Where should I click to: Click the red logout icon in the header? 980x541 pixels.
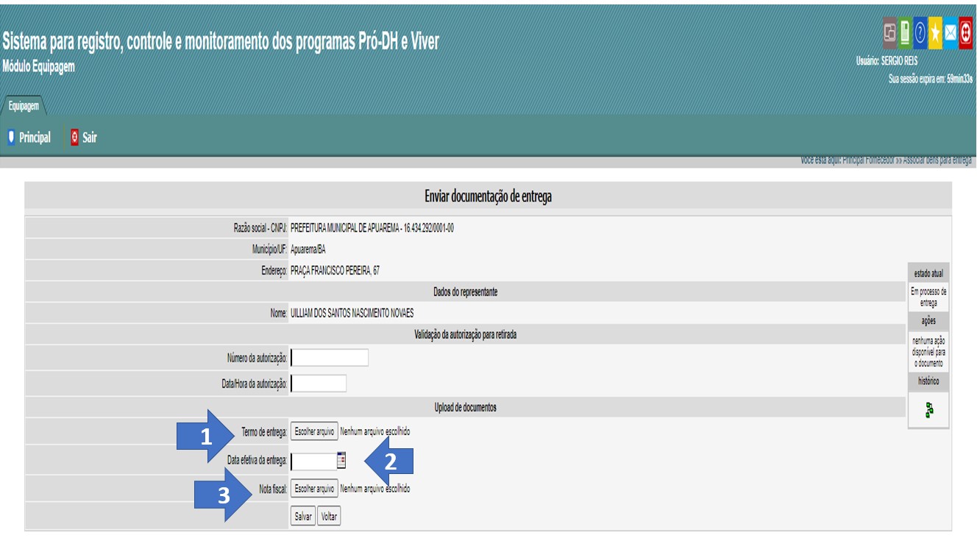coord(966,33)
